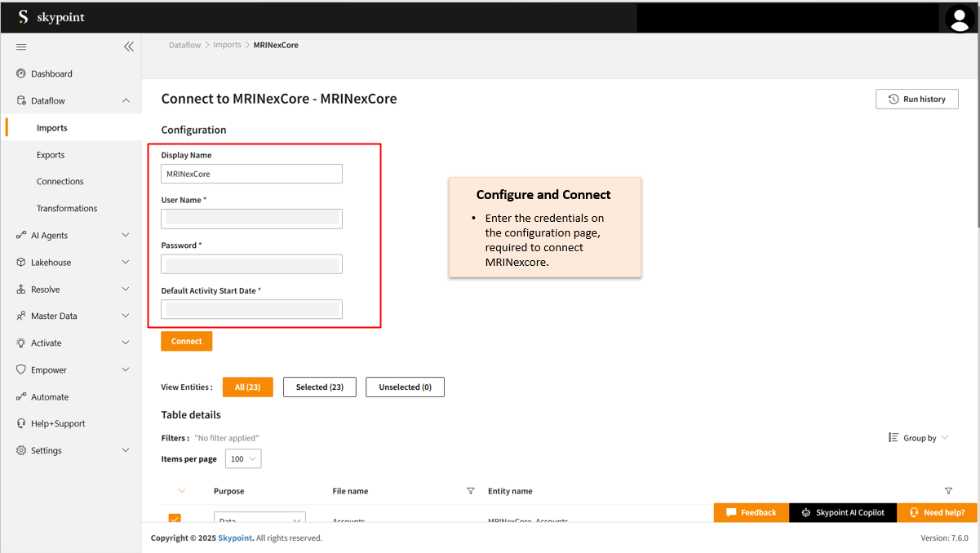Viewport: 980px width, 553px height.
Task: Click the Help+Support headset icon
Action: pyautogui.click(x=21, y=423)
